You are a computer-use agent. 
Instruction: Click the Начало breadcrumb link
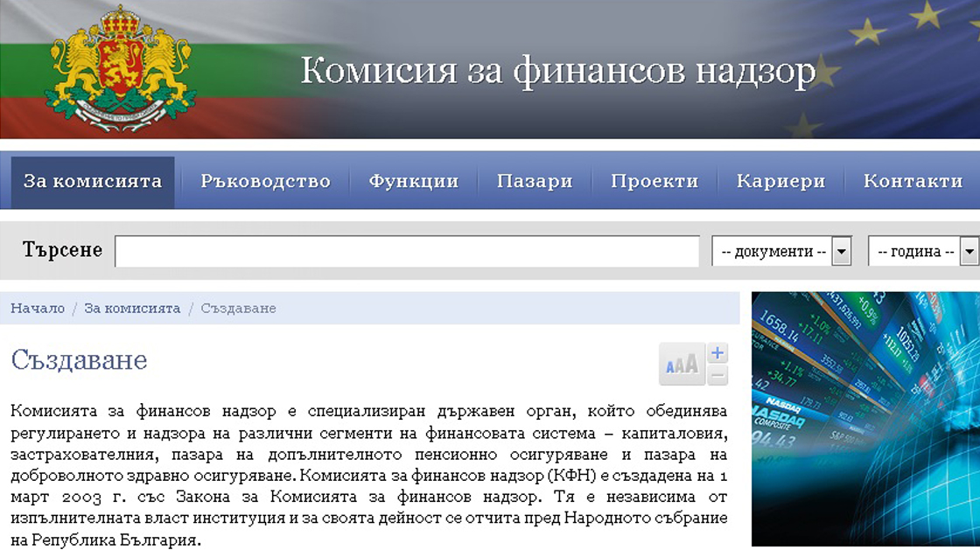click(38, 309)
